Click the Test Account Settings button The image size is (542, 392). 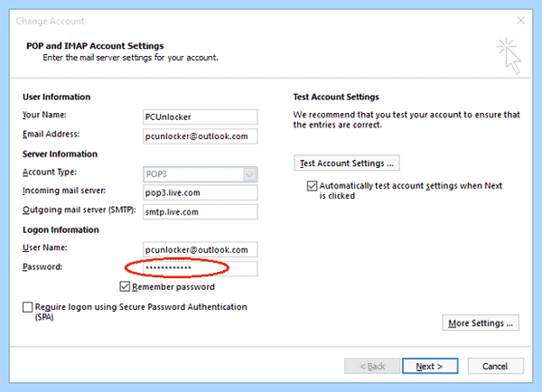pos(347,163)
